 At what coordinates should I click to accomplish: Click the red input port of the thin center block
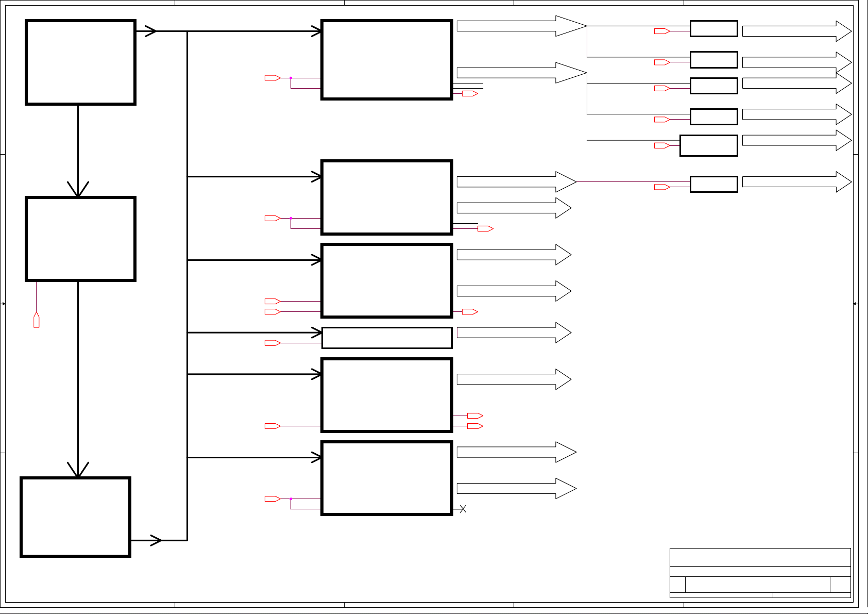273,343
